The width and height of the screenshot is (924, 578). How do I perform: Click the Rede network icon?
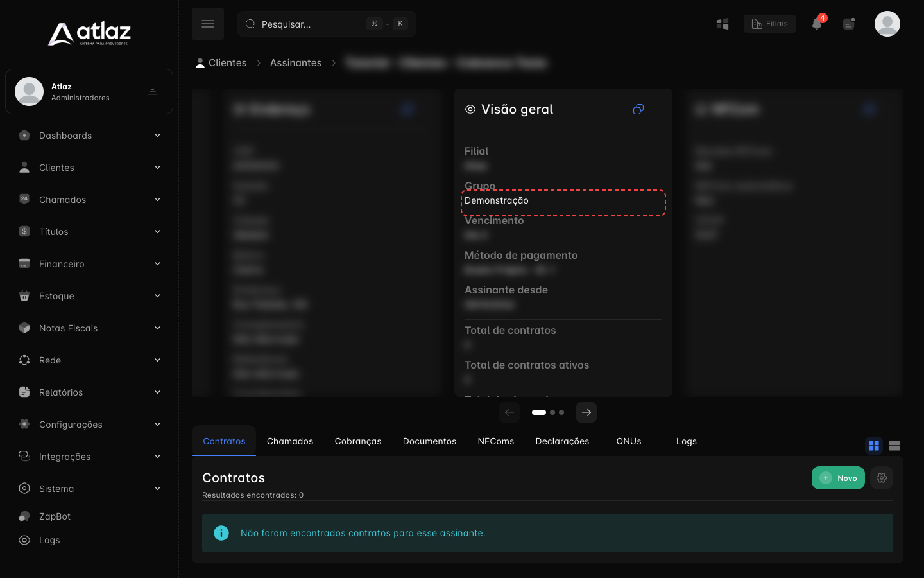(x=24, y=360)
